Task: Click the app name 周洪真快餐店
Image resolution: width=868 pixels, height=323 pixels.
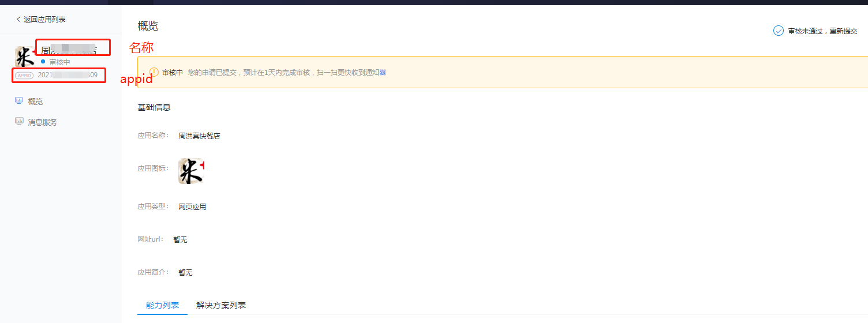Action: [199, 136]
